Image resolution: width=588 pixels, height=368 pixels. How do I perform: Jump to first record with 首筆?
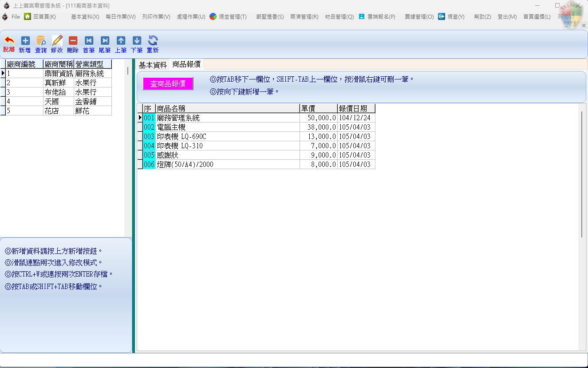89,40
